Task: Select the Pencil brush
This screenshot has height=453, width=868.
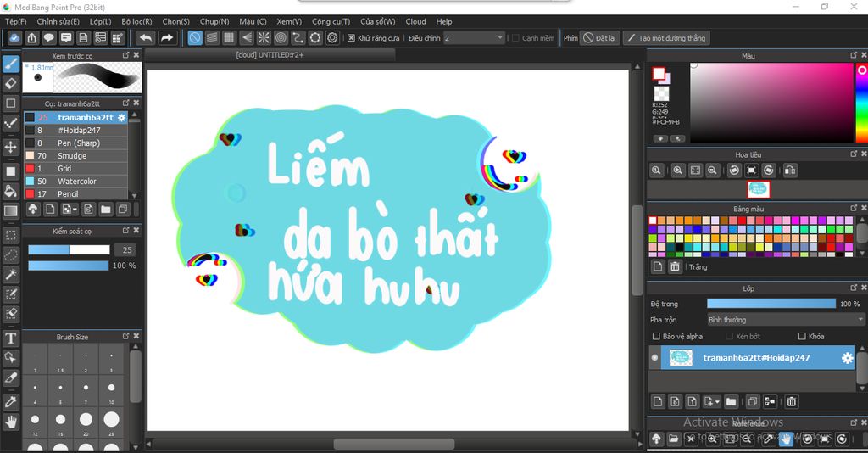Action: 75,193
